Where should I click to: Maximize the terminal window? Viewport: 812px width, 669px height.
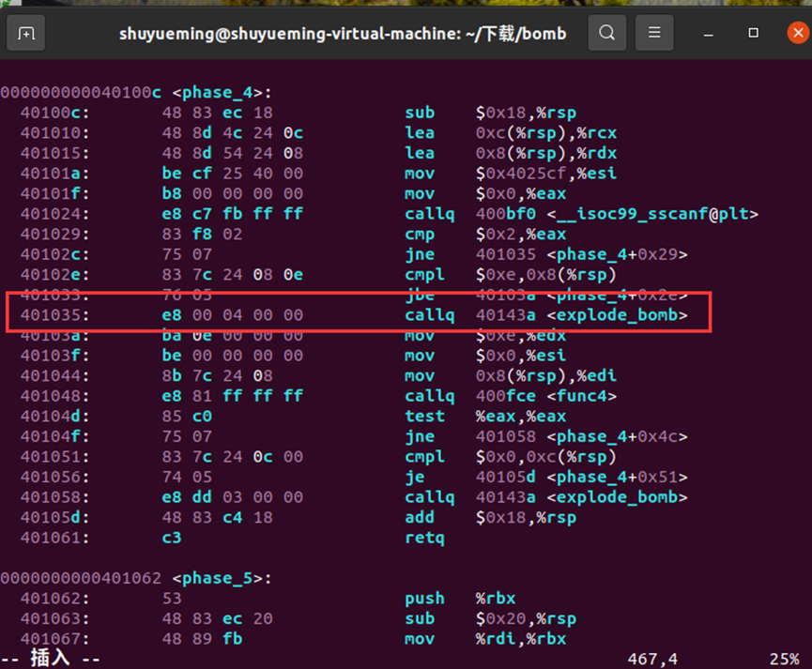[754, 33]
